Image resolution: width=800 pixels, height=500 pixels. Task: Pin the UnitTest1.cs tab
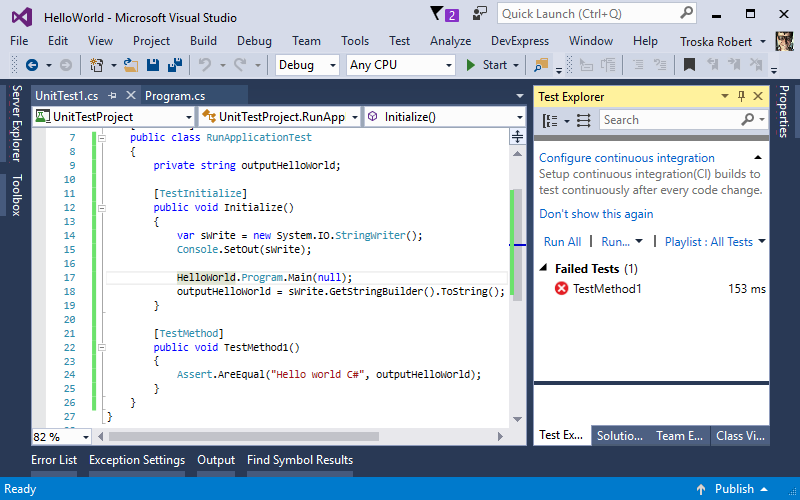[112, 96]
